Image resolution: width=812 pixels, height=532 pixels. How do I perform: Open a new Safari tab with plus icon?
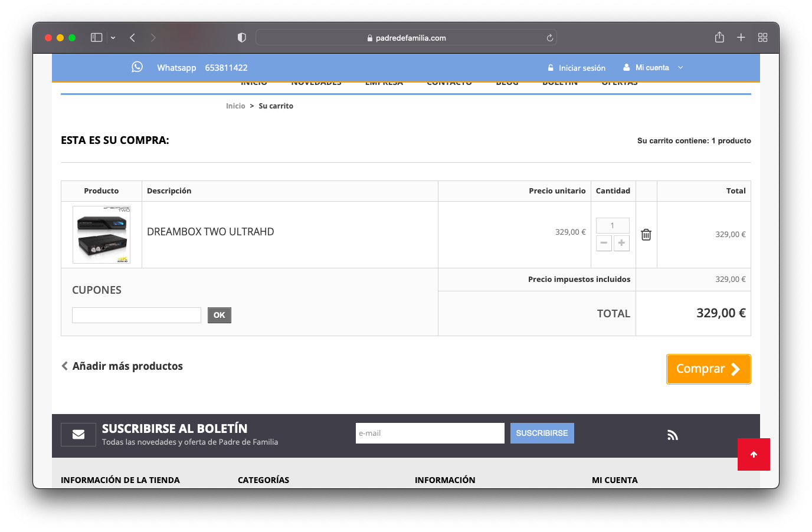coord(741,38)
